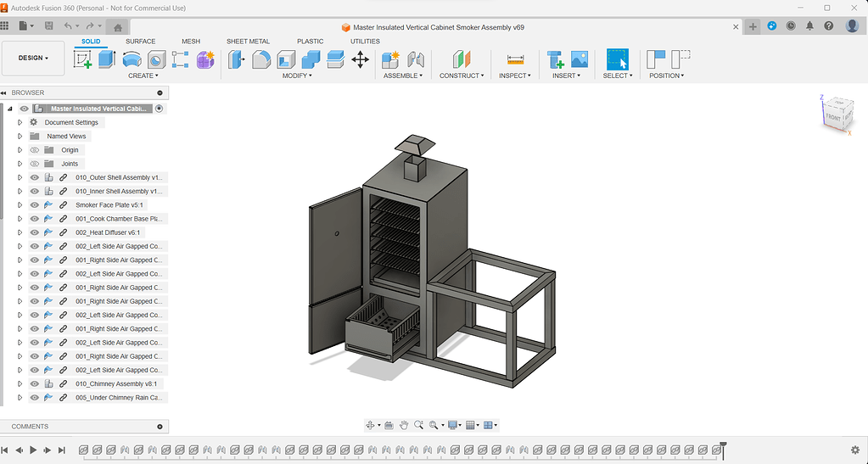Select the Hole tool
The image size is (868, 464).
(x=156, y=59)
